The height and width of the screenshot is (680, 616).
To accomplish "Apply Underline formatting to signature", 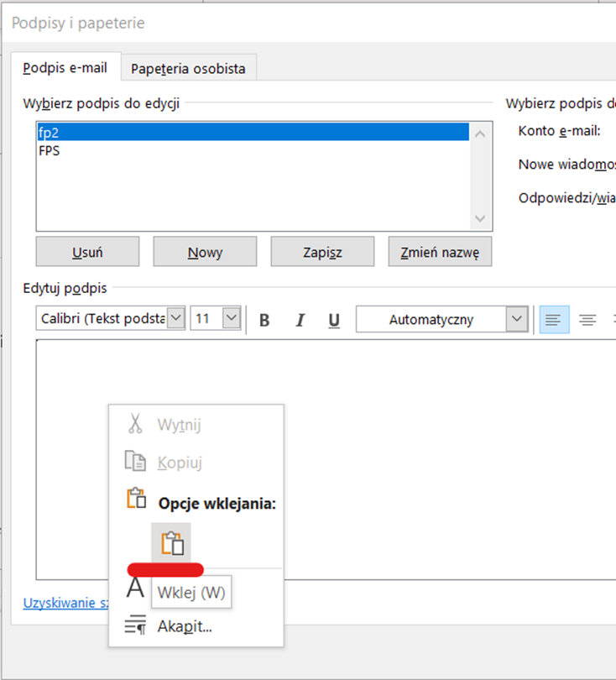I will coord(334,320).
